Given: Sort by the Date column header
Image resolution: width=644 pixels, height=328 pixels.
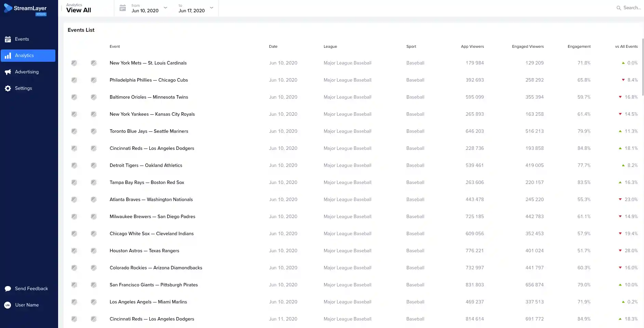Looking at the screenshot, I should (273, 46).
